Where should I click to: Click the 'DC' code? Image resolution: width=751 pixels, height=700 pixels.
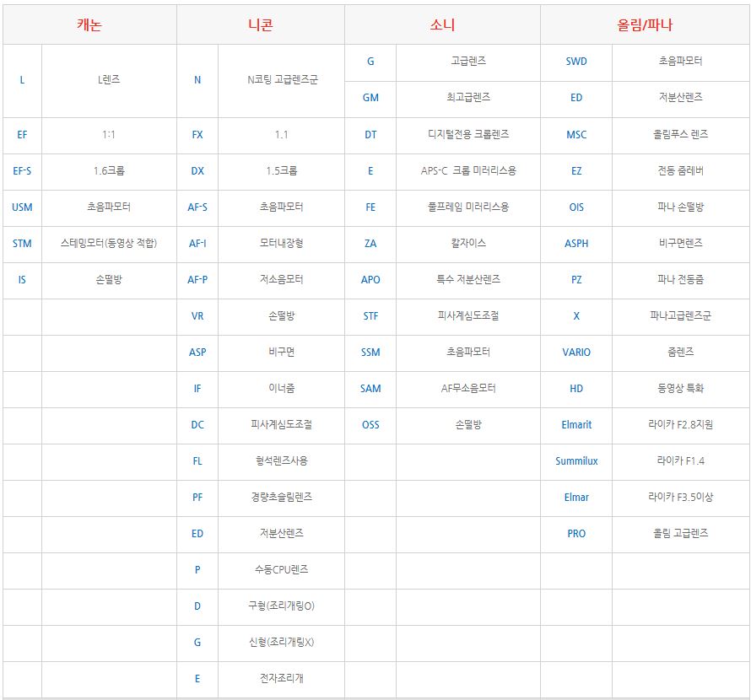coord(197,425)
